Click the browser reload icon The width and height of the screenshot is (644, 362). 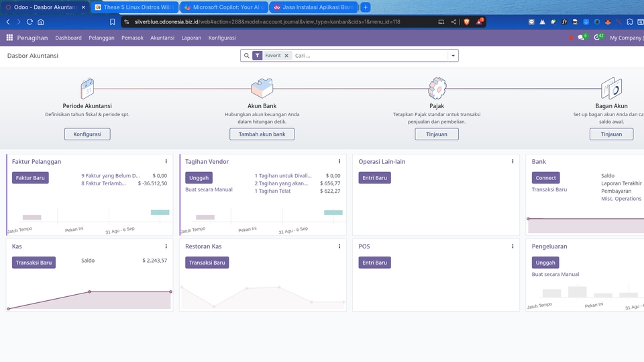click(30, 21)
